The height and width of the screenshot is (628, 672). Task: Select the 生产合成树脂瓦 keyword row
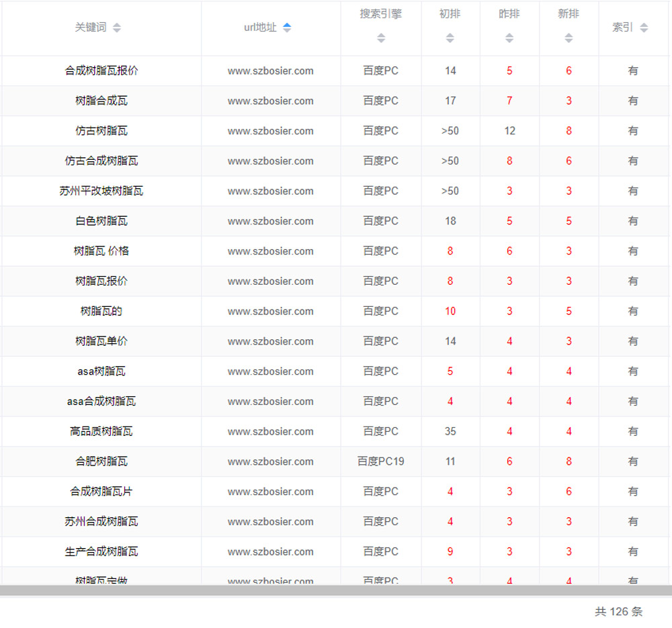pos(101,551)
